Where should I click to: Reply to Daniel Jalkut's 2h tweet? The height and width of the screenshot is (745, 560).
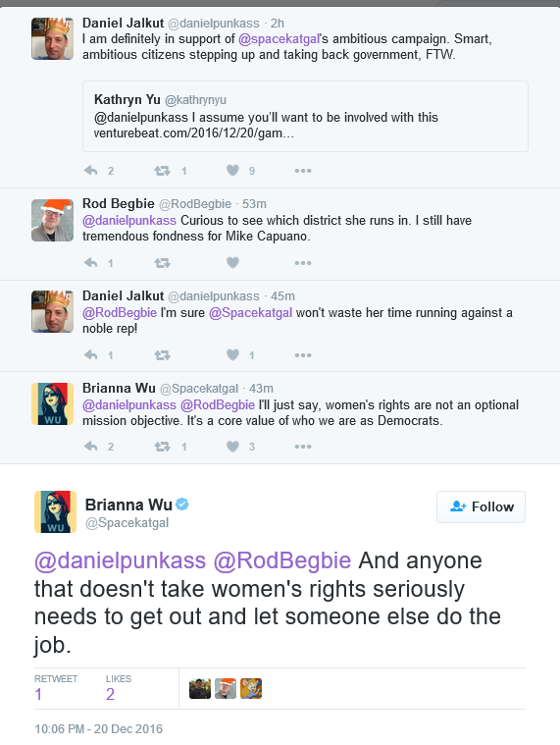tap(90, 171)
